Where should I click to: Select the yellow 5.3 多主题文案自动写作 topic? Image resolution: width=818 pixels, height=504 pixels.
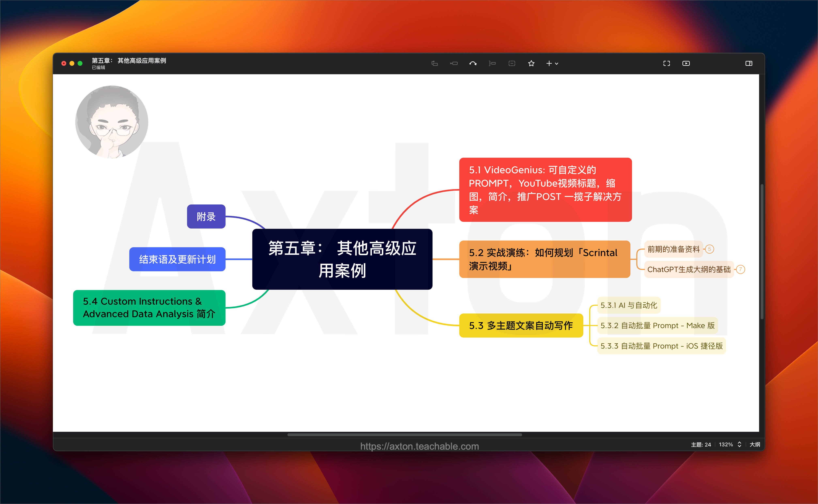pos(521,325)
